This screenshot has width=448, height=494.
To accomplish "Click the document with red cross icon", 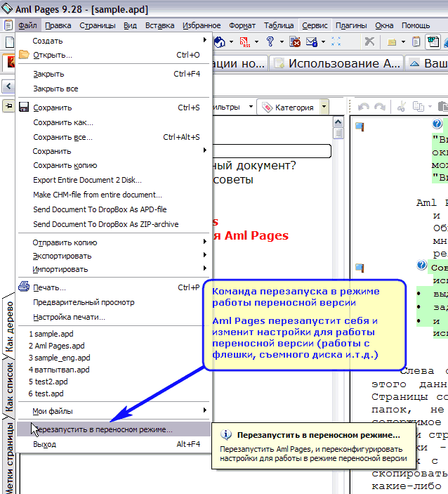I will coord(295,41).
